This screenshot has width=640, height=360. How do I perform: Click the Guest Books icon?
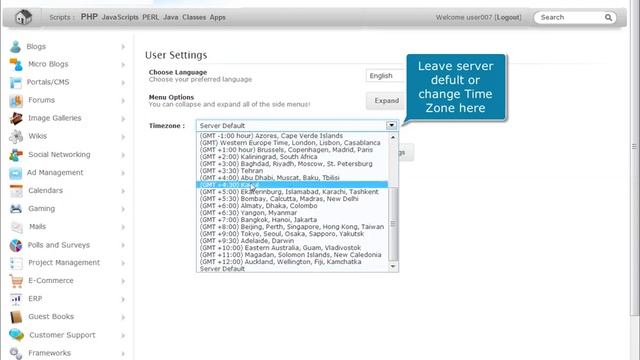pos(16,317)
